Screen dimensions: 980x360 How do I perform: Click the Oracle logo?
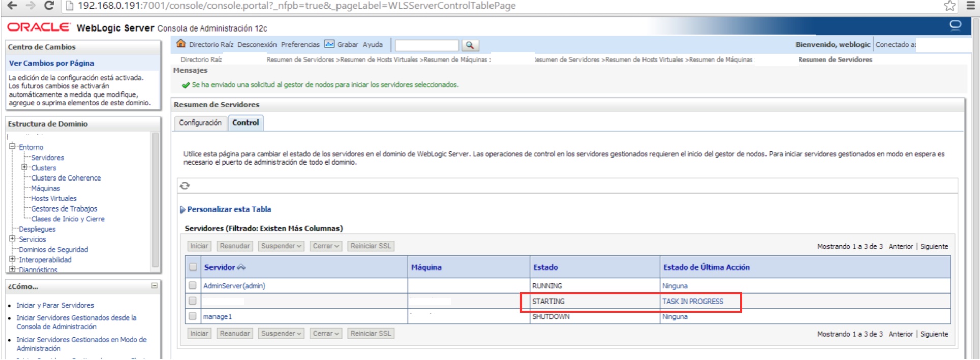tap(38, 27)
